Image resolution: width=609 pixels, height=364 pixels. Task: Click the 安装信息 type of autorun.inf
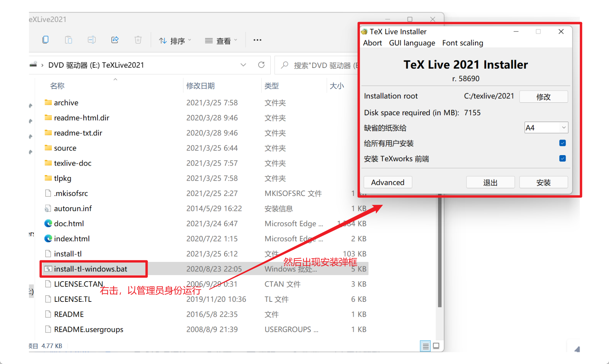point(278,209)
